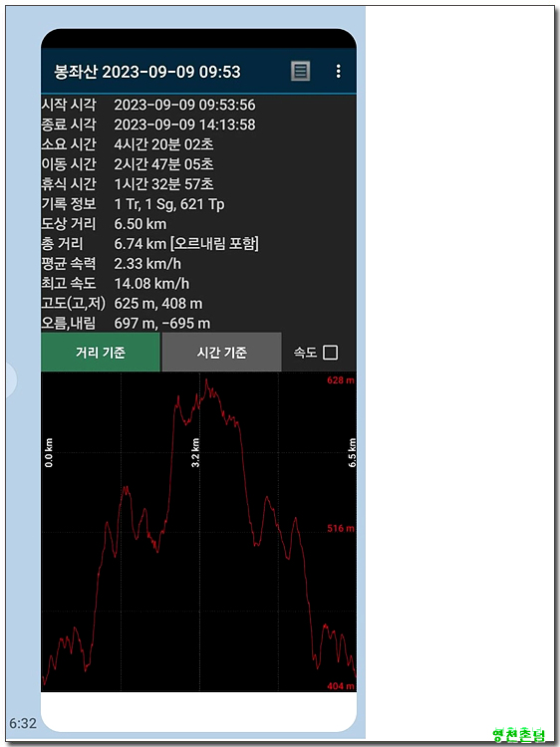Screen dimensions: 560x747
Task: Click the start time value 2023-09-09 09:53:56
Action: (185, 105)
